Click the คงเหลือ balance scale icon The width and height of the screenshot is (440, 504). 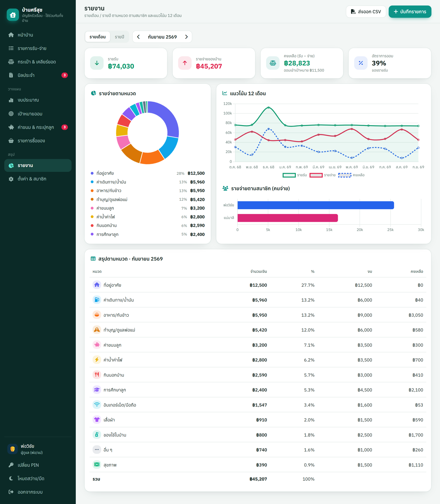point(273,63)
